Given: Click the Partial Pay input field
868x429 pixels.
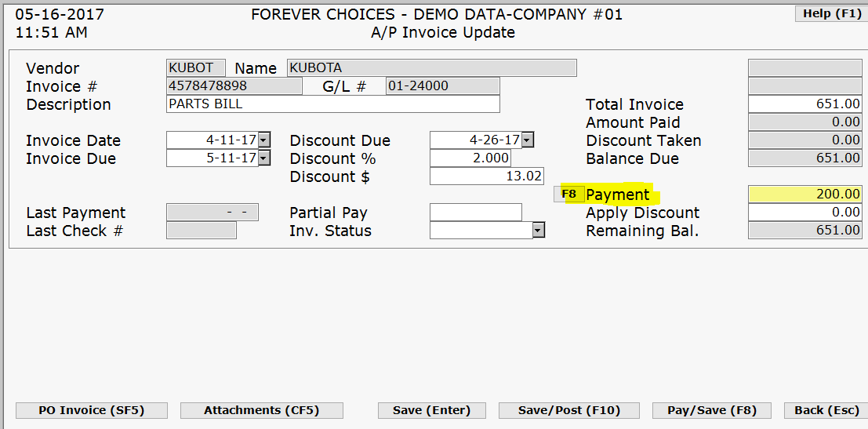Looking at the screenshot, I should tap(475, 212).
